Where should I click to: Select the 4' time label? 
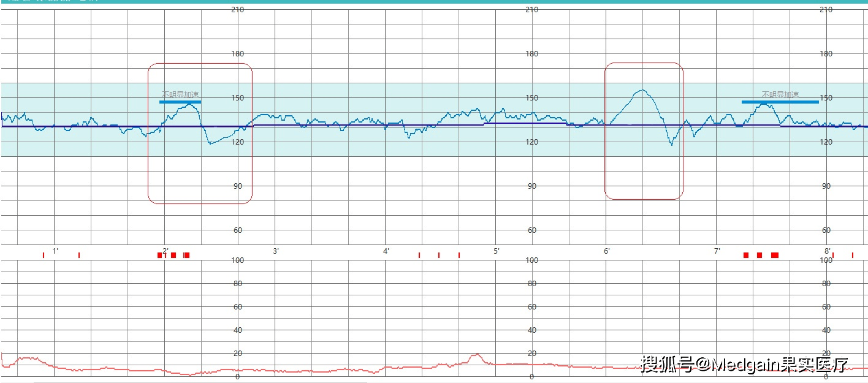point(386,251)
